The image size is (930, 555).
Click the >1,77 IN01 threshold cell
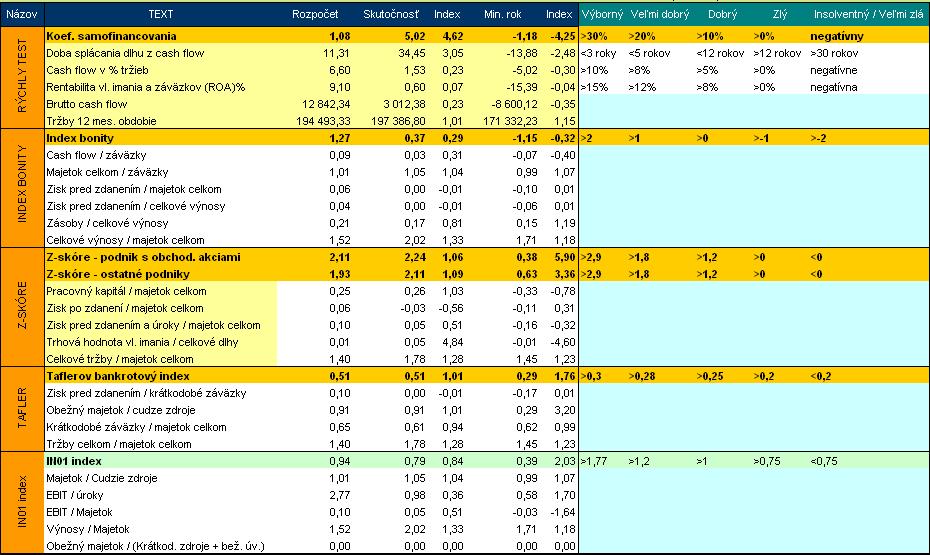click(x=594, y=461)
